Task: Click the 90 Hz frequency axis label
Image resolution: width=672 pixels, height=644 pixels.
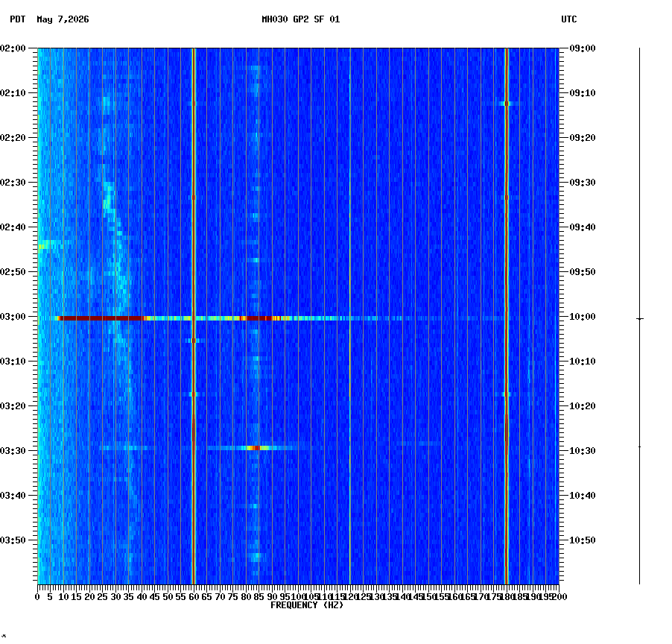Action: point(272,597)
